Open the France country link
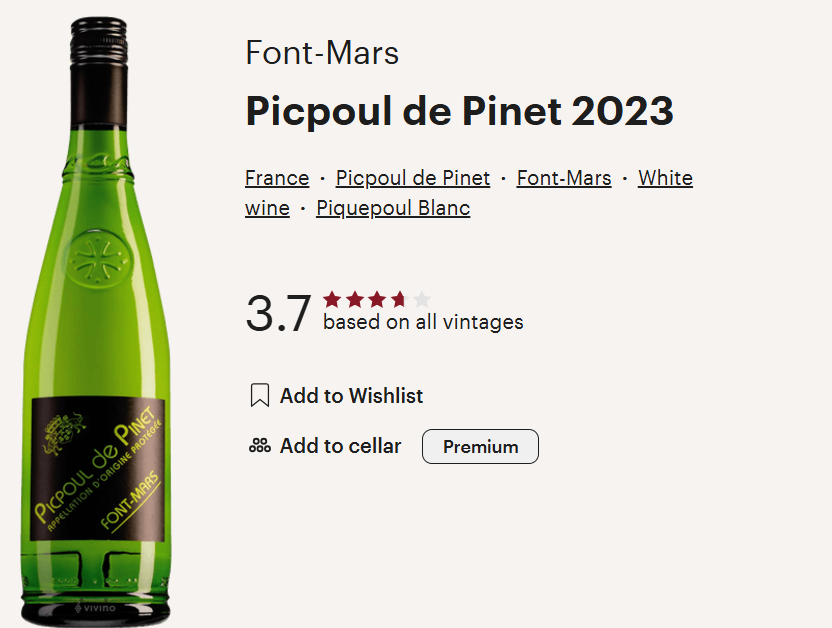Image resolution: width=832 pixels, height=628 pixels. click(x=277, y=178)
